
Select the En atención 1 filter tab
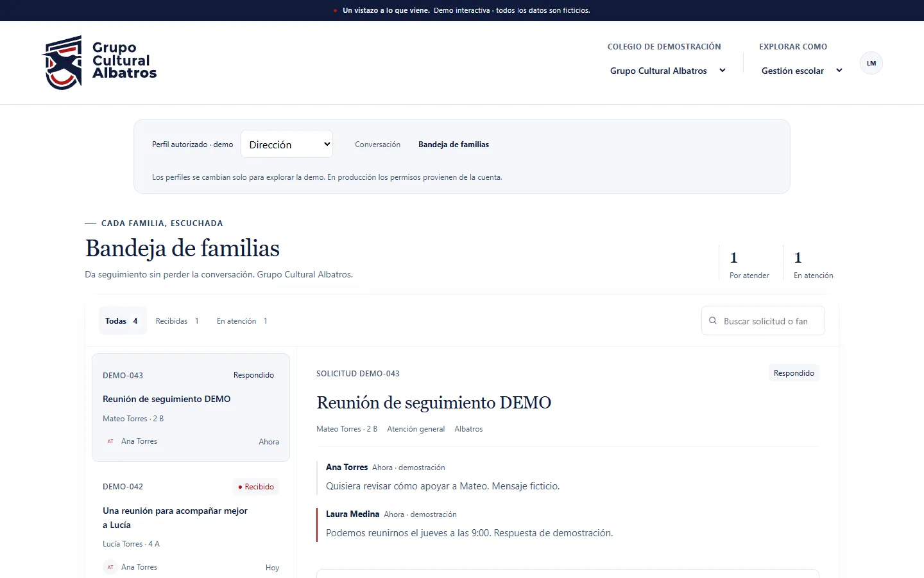click(x=242, y=320)
